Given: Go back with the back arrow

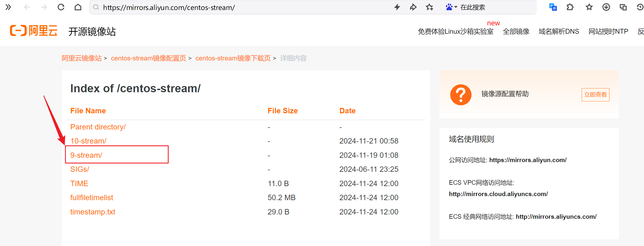Looking at the screenshot, I should 27,7.
